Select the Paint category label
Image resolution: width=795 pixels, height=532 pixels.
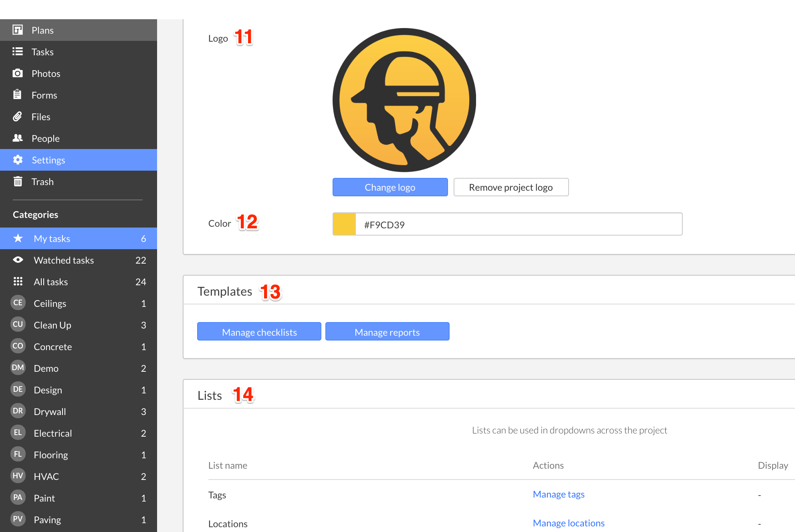[44, 498]
